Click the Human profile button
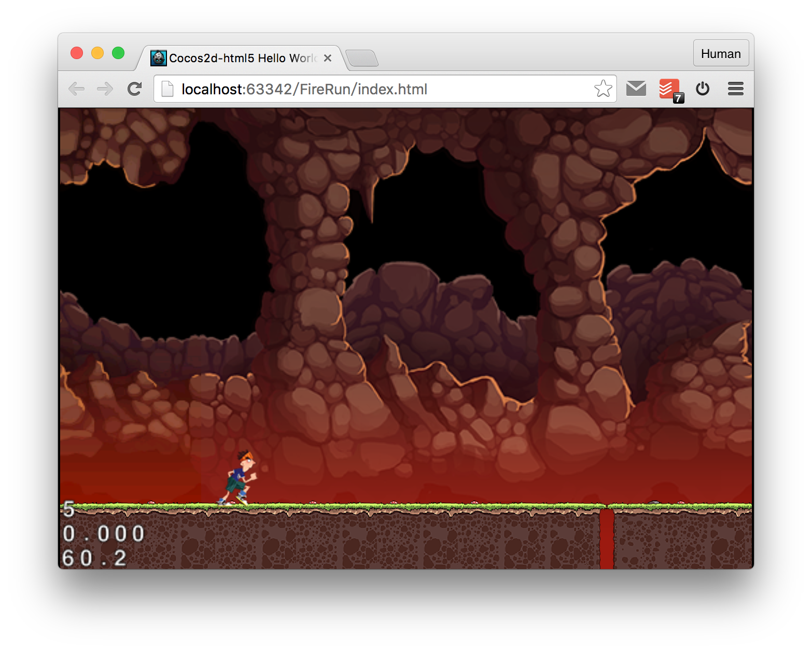Viewport: 812px width, 652px height. [x=721, y=53]
